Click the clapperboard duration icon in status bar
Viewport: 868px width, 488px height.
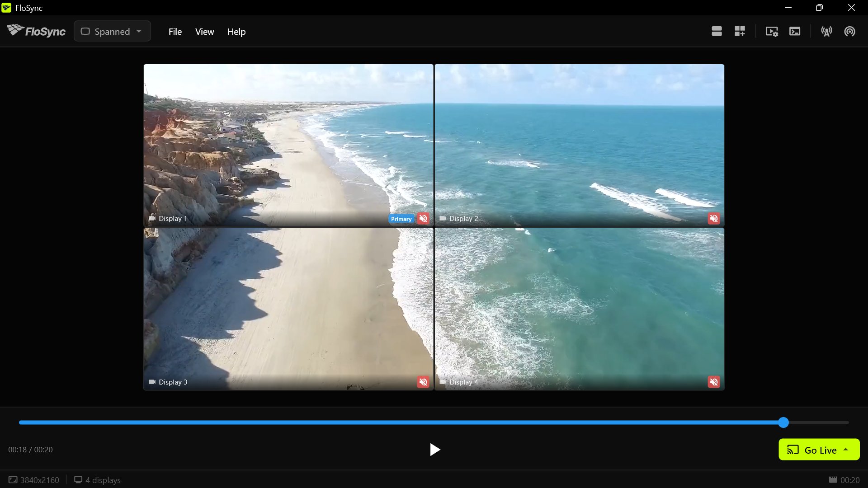coord(833,480)
